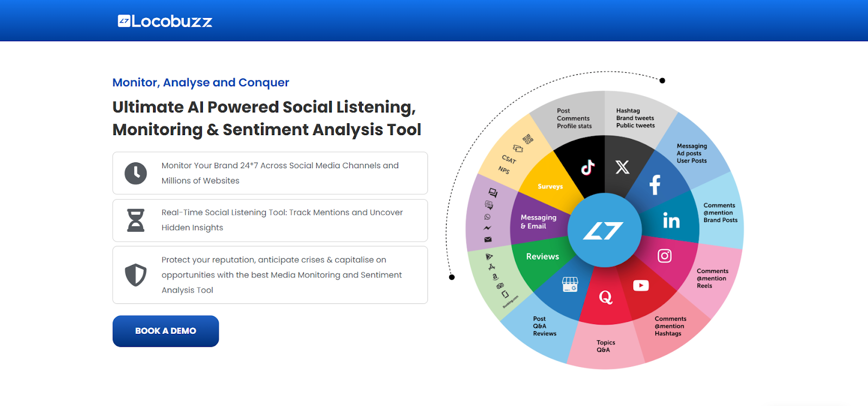This screenshot has width=868, height=406.
Task: Click the App Store icon in reviews section
Action: tap(492, 267)
